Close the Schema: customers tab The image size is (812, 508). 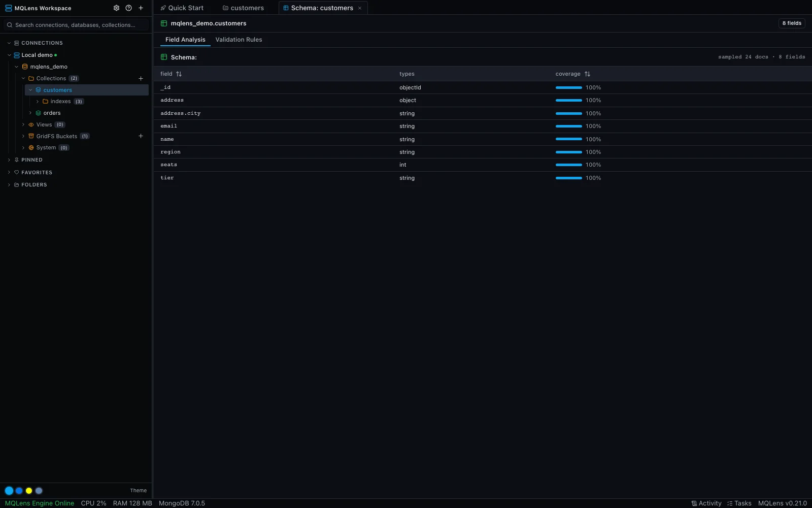click(x=360, y=8)
